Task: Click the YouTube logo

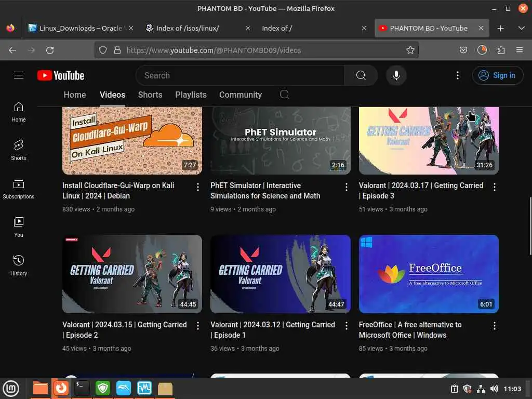Action: tap(61, 75)
